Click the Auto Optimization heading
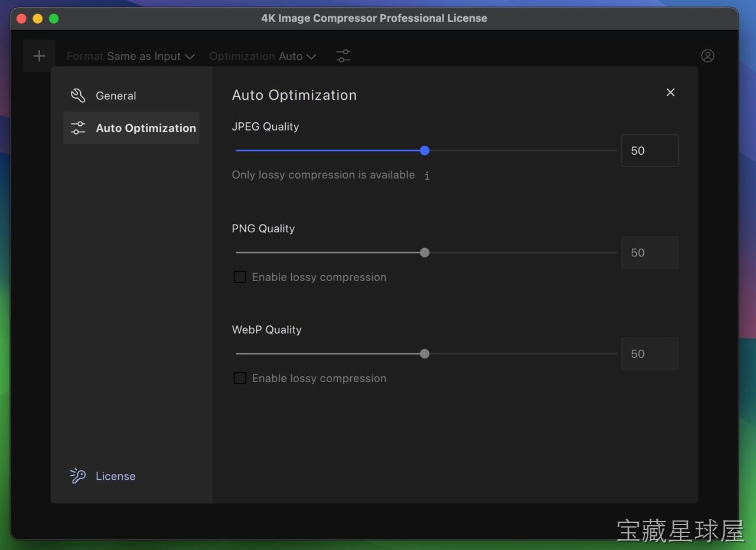 (294, 95)
